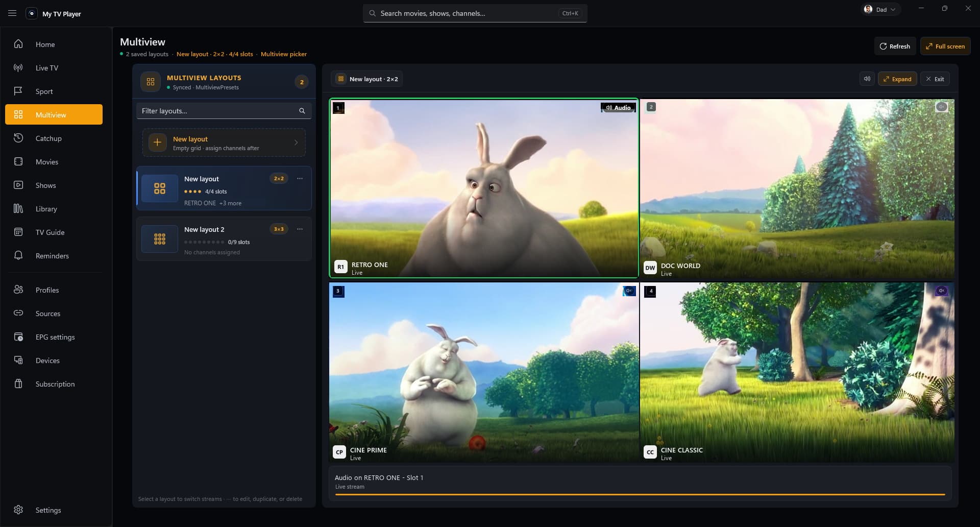Click the Dad profile avatar

tap(868, 9)
